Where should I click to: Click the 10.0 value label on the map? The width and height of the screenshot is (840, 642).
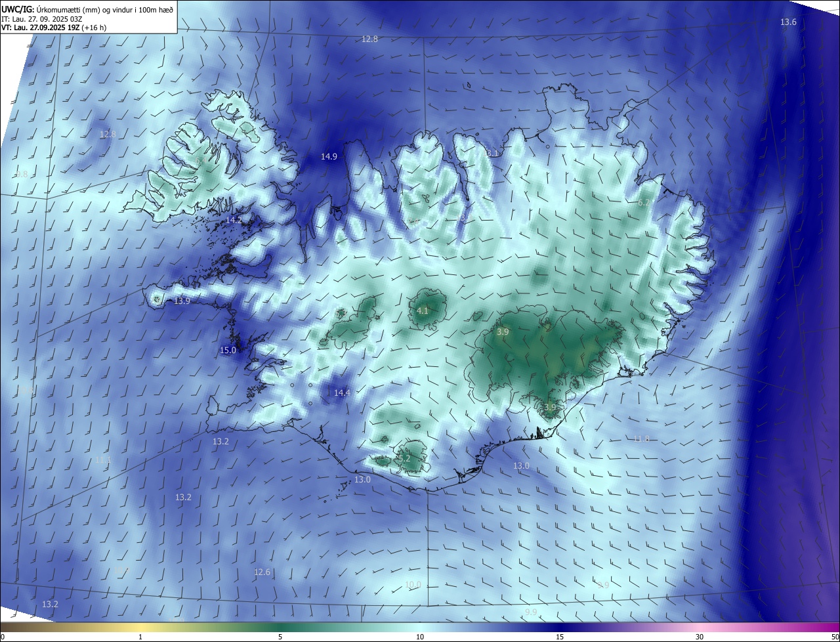413,585
